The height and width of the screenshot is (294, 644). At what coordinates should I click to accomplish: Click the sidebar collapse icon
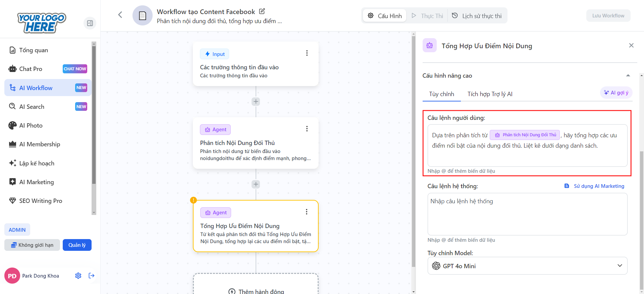pyautogui.click(x=90, y=23)
